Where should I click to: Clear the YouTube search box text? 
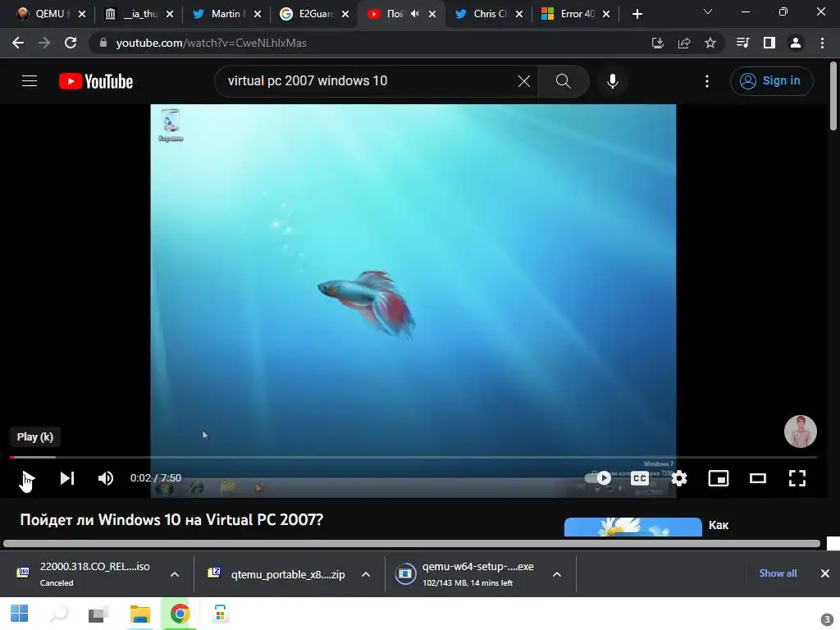point(524,81)
